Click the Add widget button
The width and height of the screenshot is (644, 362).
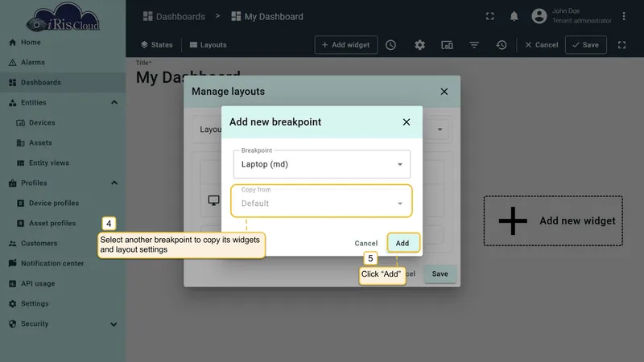tap(346, 45)
